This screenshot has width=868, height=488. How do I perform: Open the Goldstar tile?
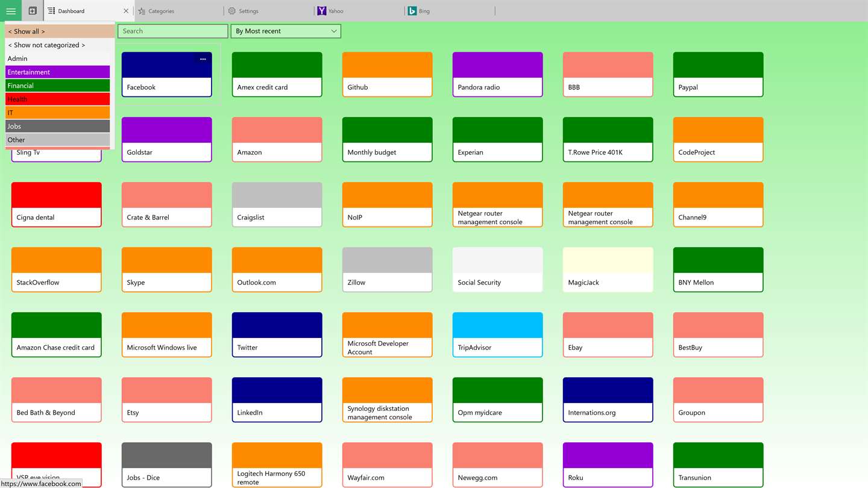[x=166, y=139]
